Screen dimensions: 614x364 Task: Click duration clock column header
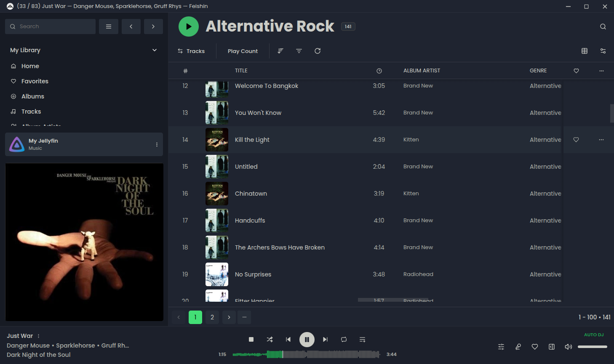(x=379, y=71)
